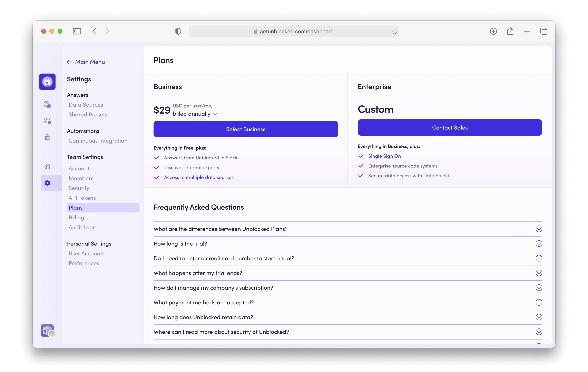Open the Data Shield link
588x372 pixels.
click(436, 176)
